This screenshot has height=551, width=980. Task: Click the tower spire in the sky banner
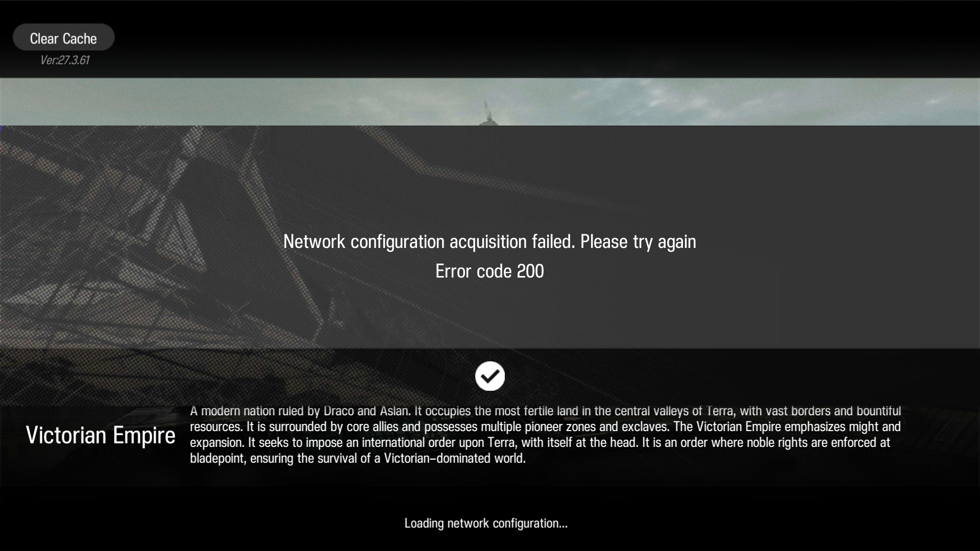pos(486,112)
